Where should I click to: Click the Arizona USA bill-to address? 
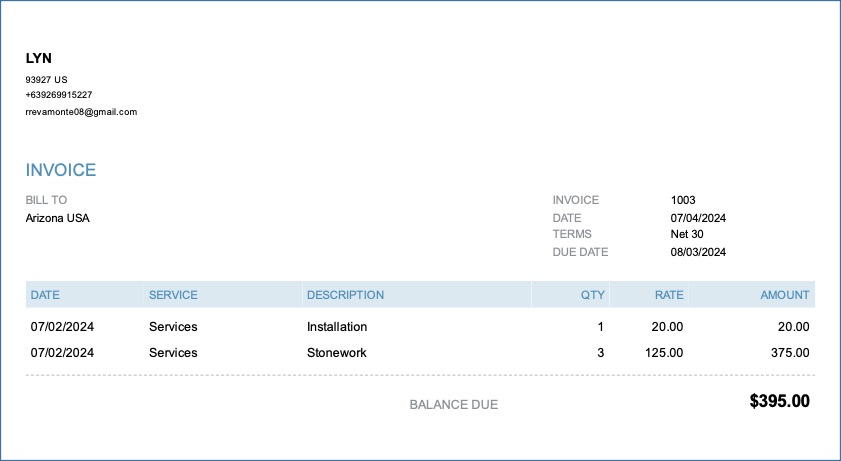pyautogui.click(x=58, y=218)
